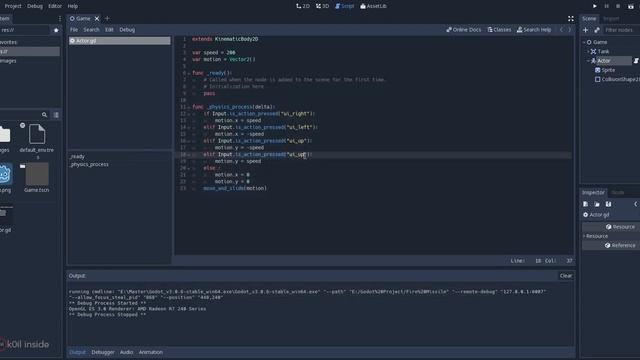This screenshot has height=360, width=640.
Task: Open the top Debug menu
Action: click(35, 6)
